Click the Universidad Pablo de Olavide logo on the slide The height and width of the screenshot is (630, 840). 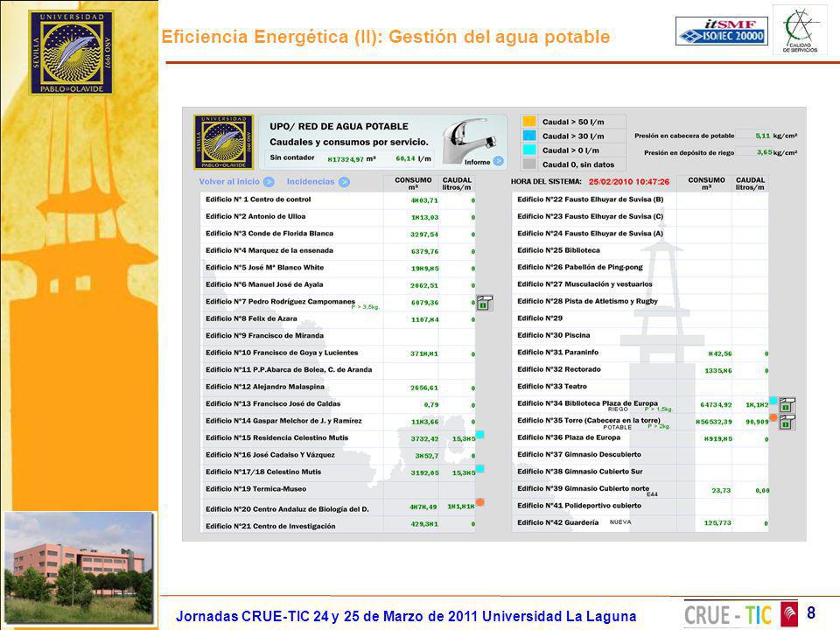71,52
